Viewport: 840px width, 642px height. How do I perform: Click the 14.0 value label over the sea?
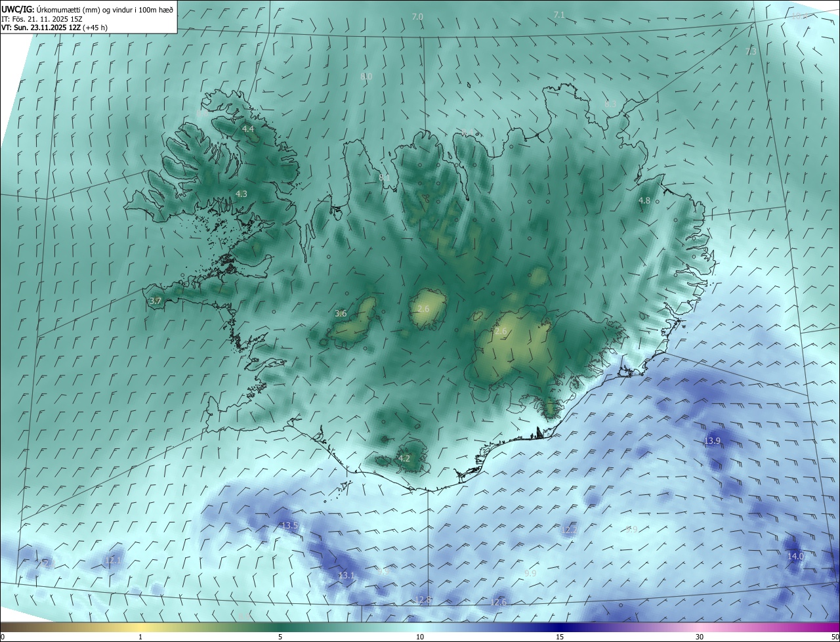click(x=795, y=556)
